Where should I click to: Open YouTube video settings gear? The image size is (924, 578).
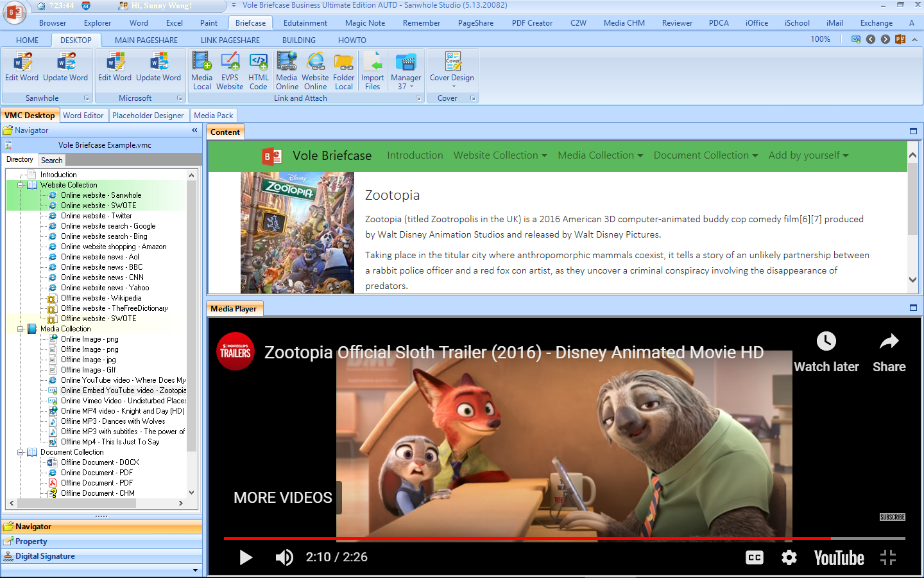pyautogui.click(x=789, y=557)
